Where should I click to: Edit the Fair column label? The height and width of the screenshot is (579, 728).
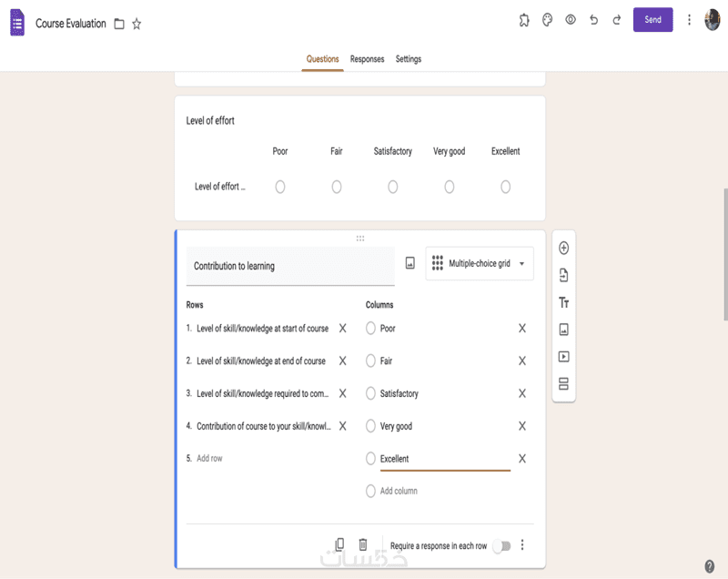[386, 361]
